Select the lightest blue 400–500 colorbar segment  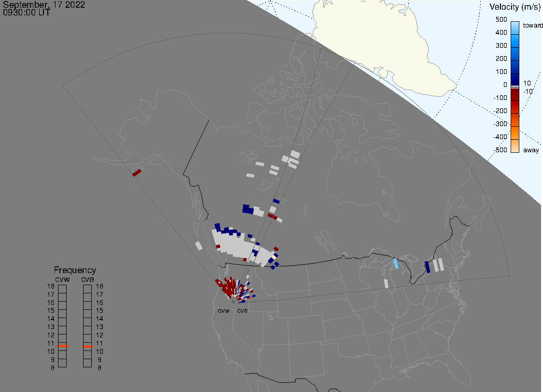515,28
